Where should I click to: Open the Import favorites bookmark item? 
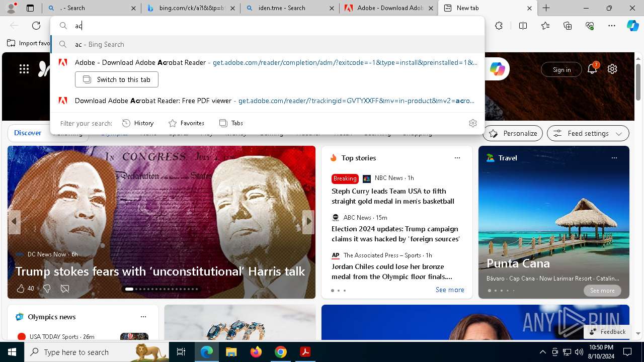[x=28, y=43]
